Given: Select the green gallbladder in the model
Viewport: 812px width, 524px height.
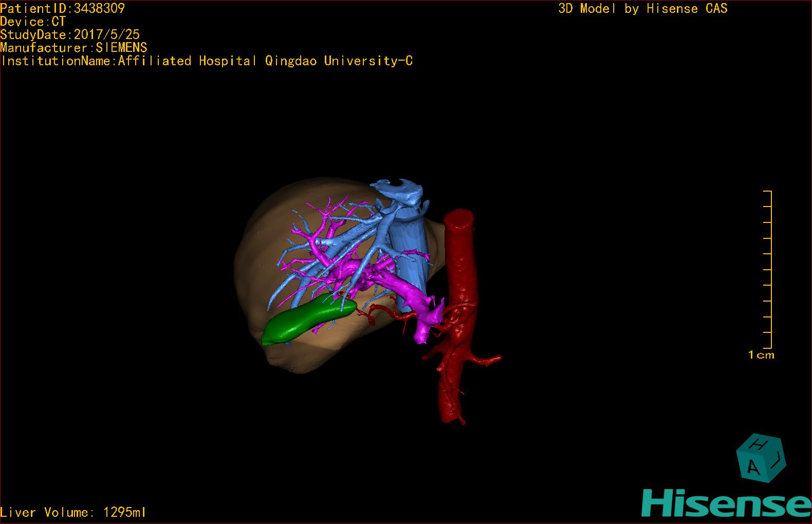Looking at the screenshot, I should pos(306,321).
